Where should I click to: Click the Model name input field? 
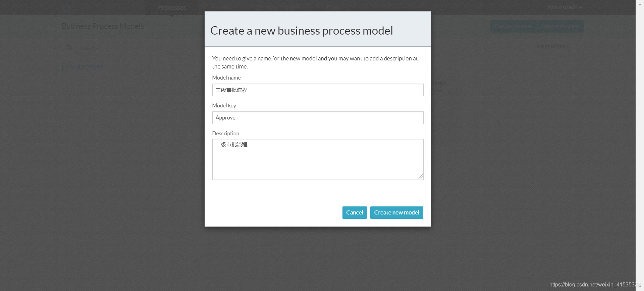318,90
